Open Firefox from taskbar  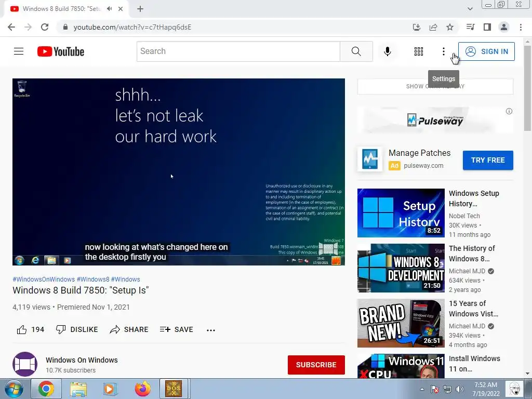[142, 389]
